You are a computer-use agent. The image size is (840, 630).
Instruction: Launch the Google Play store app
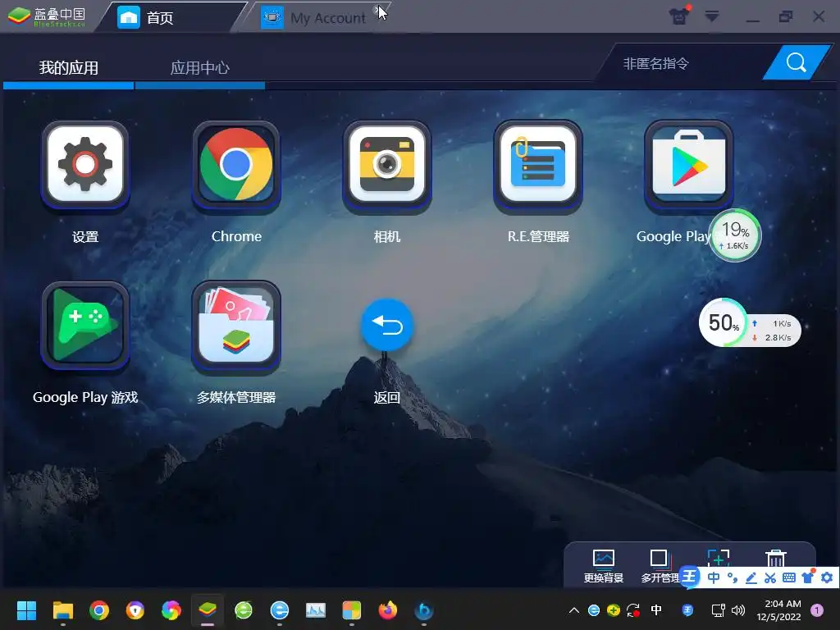pyautogui.click(x=688, y=164)
